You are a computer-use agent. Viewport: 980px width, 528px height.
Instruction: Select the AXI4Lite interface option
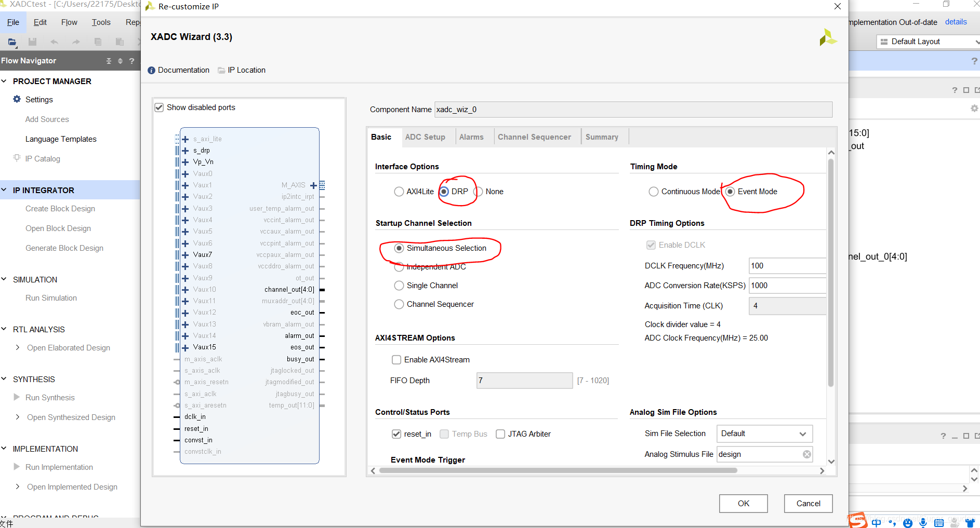[x=399, y=192]
